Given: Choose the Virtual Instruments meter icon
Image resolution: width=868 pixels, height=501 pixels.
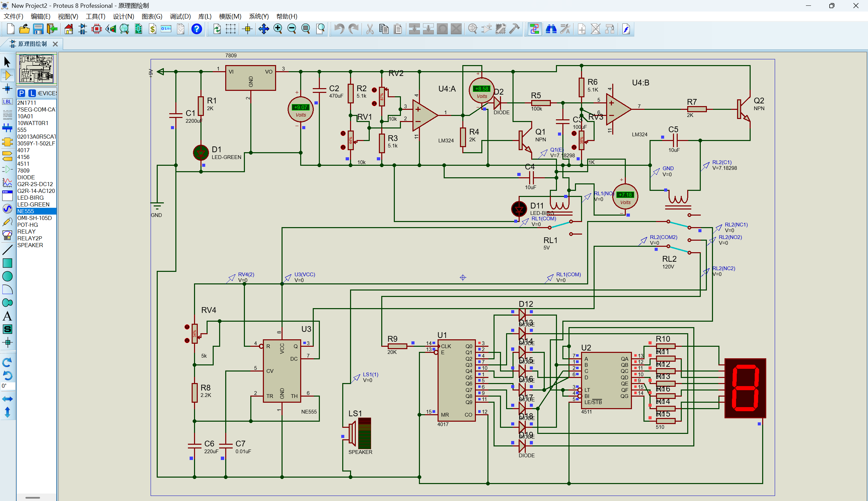Looking at the screenshot, I should pos(7,235).
